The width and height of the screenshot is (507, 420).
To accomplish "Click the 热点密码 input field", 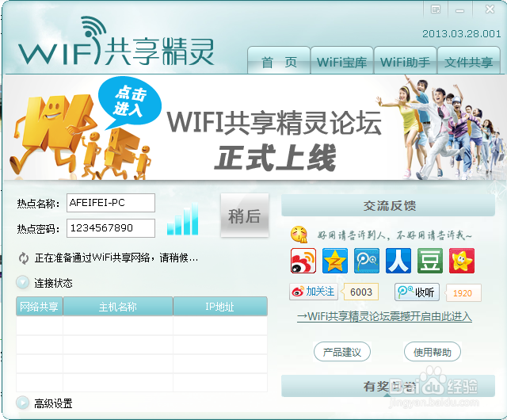I will tap(111, 228).
